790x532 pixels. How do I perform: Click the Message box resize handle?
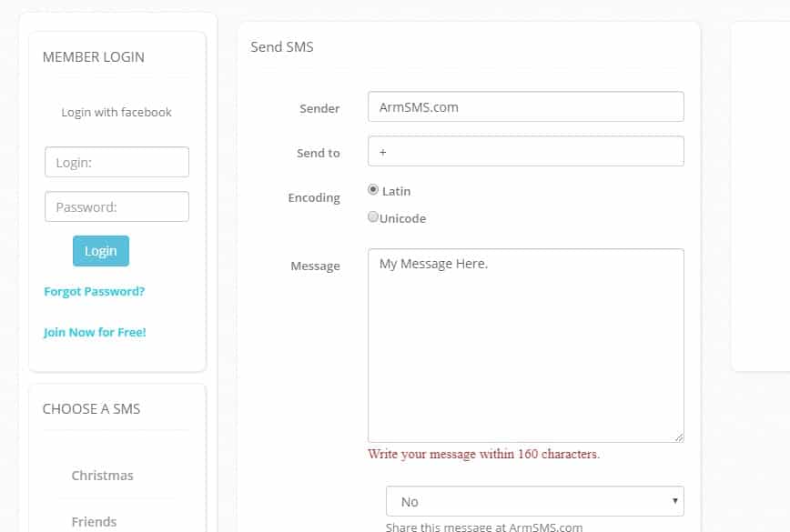point(679,437)
